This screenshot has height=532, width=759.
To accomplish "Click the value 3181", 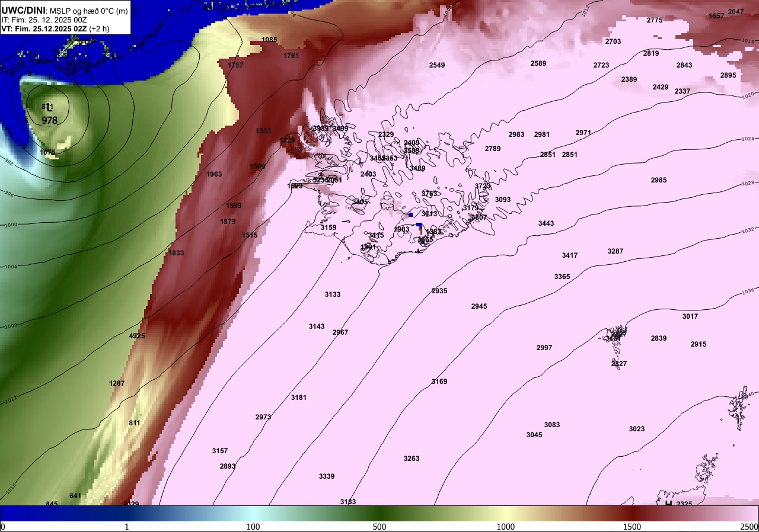I will pyautogui.click(x=299, y=398).
